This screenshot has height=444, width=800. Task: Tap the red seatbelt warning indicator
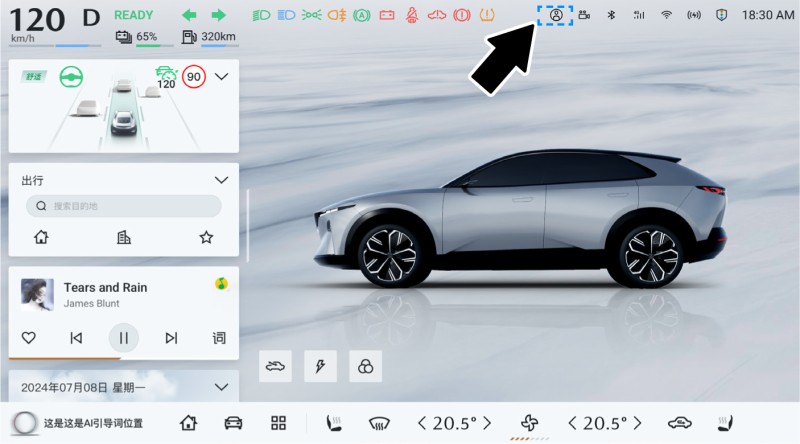click(x=412, y=15)
